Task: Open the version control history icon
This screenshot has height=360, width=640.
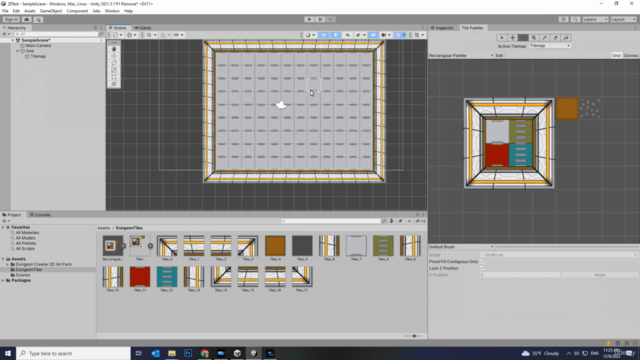Action: click(x=563, y=19)
